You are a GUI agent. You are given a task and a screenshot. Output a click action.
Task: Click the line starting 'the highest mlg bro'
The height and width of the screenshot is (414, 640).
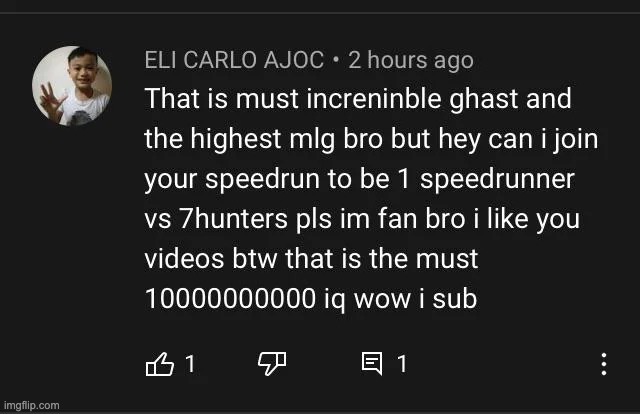coord(371,139)
